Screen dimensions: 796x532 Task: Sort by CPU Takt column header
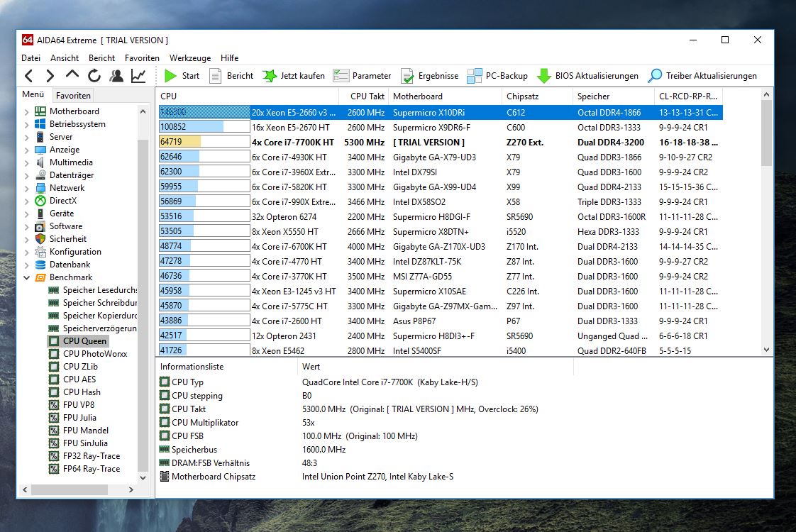coord(367,96)
